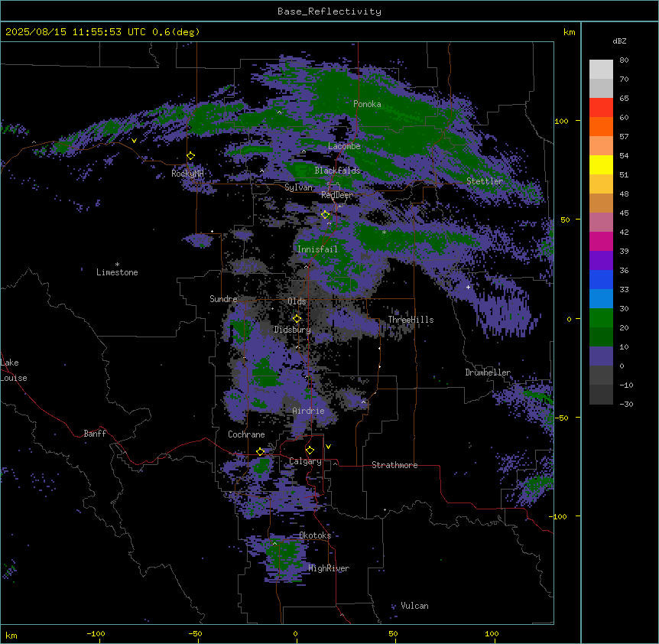This screenshot has width=659, height=644.
Task: Click the yellow diamond marker beneath Cochrane
Action: tap(261, 452)
